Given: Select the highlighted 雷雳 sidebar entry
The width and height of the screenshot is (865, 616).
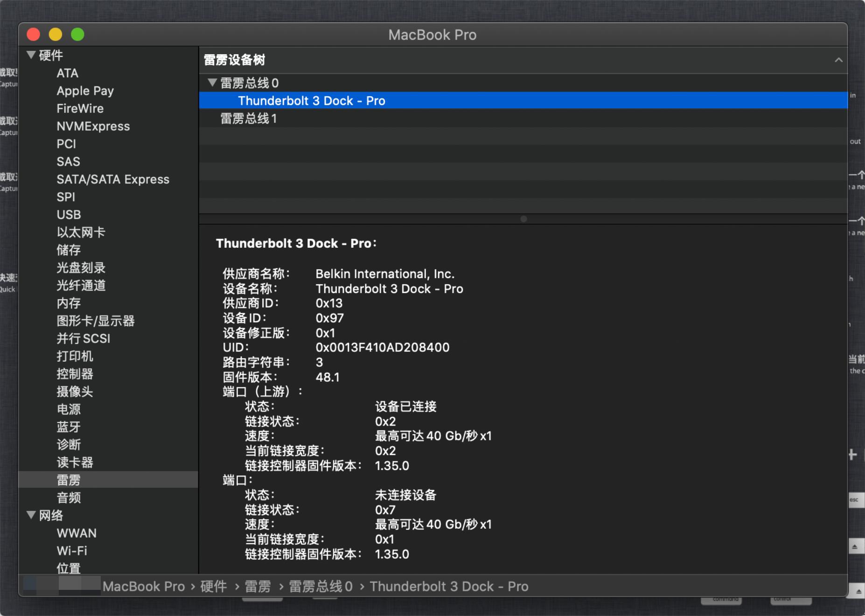Looking at the screenshot, I should (x=108, y=480).
